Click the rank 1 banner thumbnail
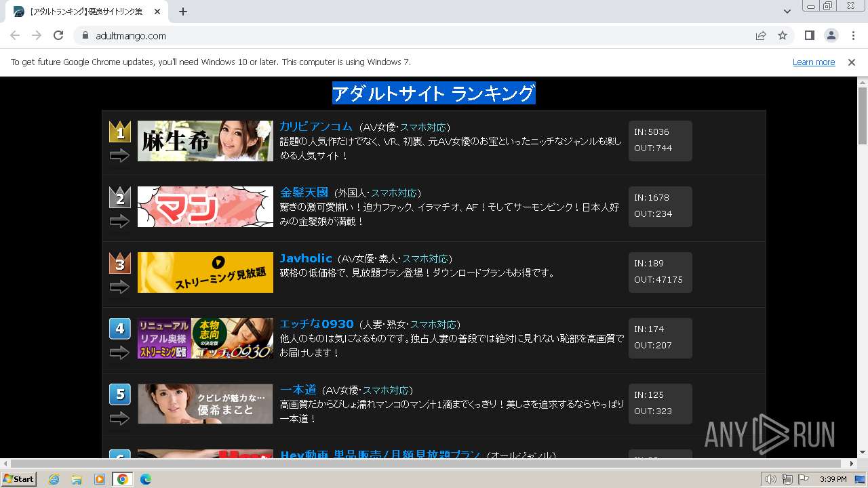Image resolution: width=868 pixels, height=488 pixels. pos(205,141)
